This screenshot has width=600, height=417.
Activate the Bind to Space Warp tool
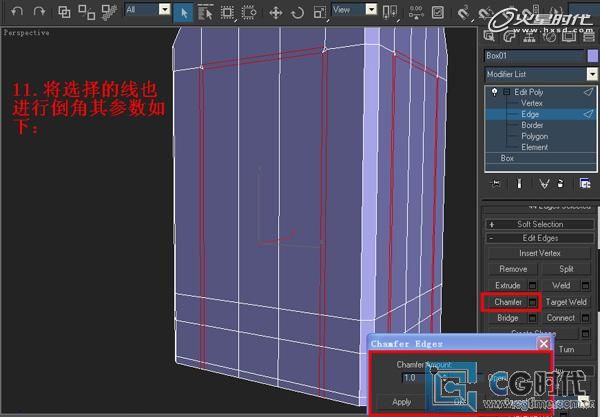tap(109, 12)
